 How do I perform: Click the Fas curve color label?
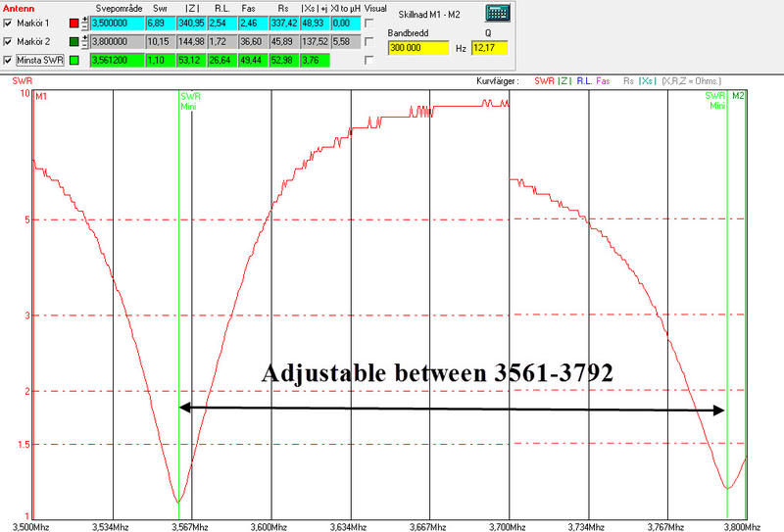(x=603, y=81)
